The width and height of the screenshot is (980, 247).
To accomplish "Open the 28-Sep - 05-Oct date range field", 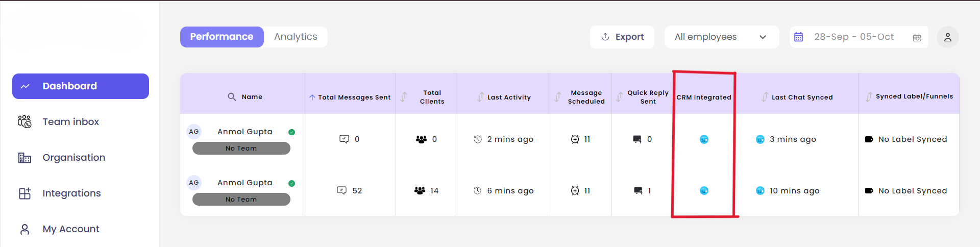I will pos(859,37).
